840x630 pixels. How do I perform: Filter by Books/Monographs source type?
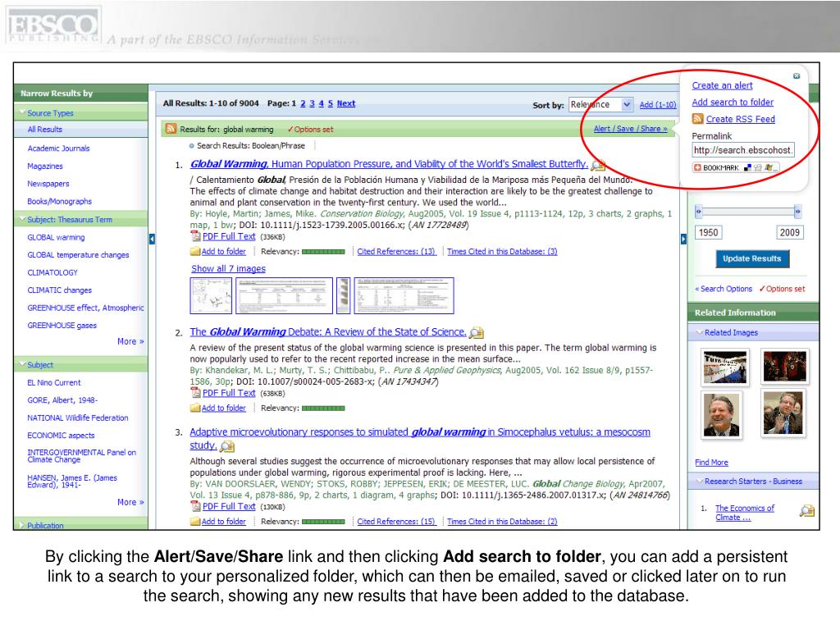[x=59, y=202]
